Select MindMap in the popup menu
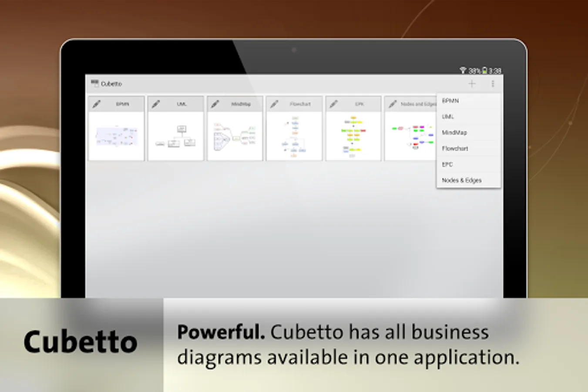Viewport: 588px width, 392px height. pos(469,132)
